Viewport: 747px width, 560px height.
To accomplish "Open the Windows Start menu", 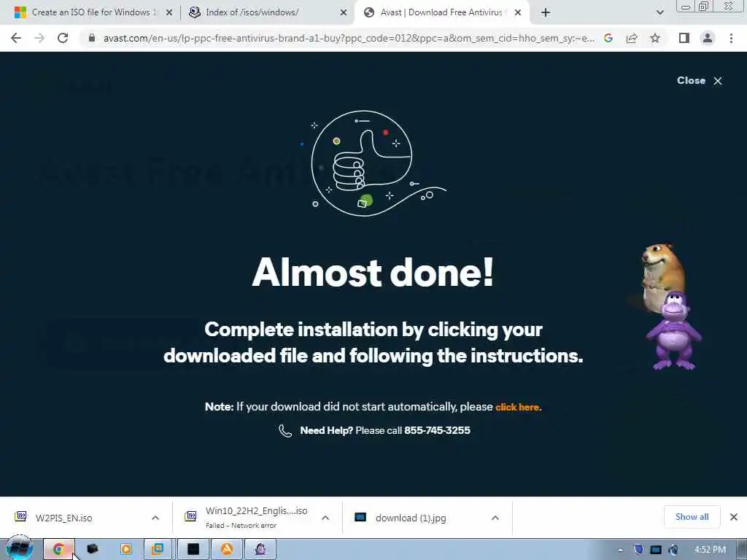I will [19, 548].
